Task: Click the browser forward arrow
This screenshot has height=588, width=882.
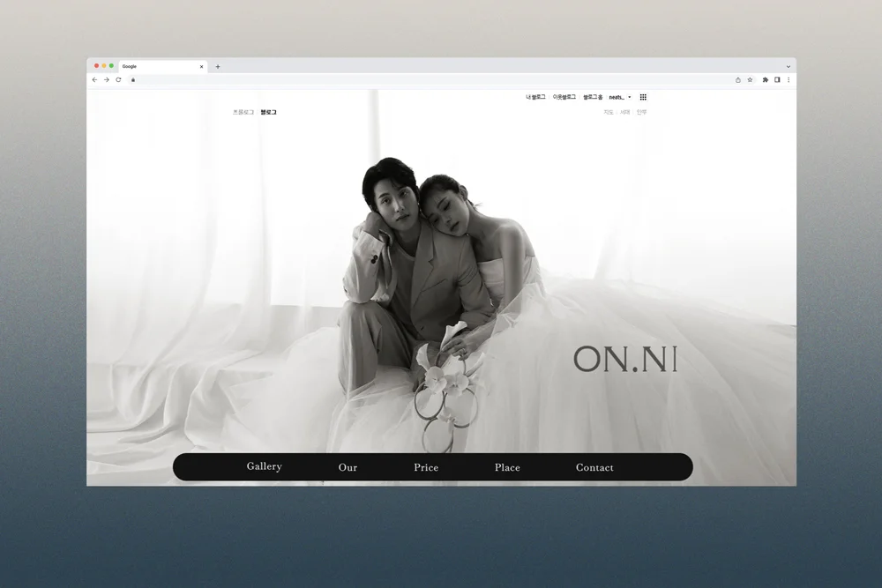Action: pyautogui.click(x=106, y=79)
